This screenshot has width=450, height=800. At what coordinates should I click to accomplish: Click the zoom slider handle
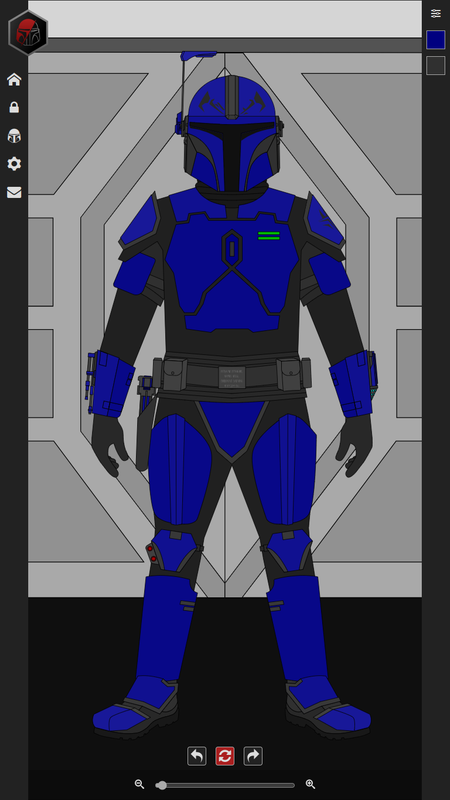[162, 785]
